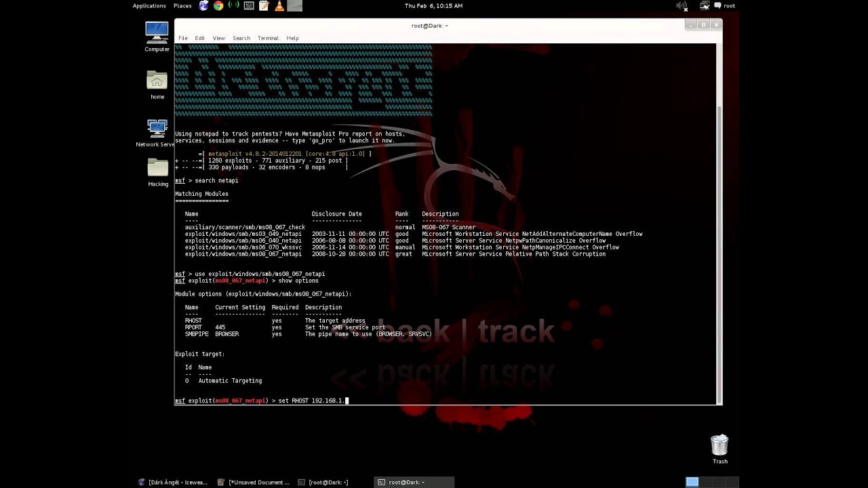Click 'exploit/windows/smb/ms08_067_netapi' in results list

click(x=243, y=254)
